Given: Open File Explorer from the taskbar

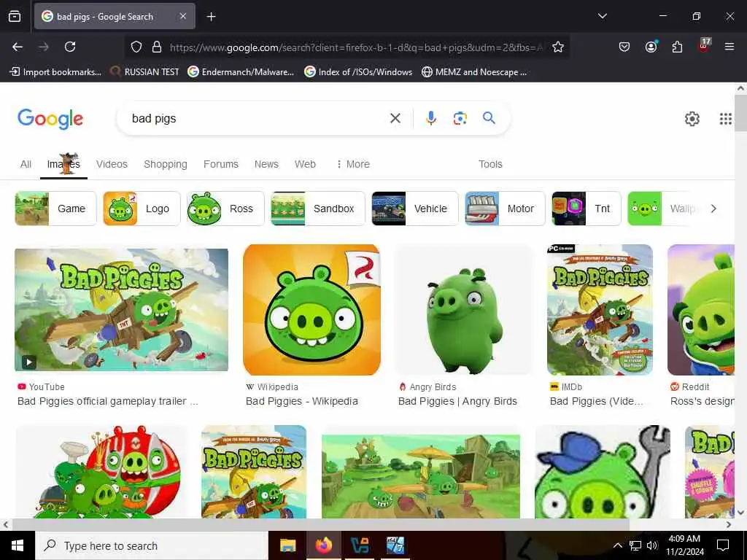Looking at the screenshot, I should point(287,545).
